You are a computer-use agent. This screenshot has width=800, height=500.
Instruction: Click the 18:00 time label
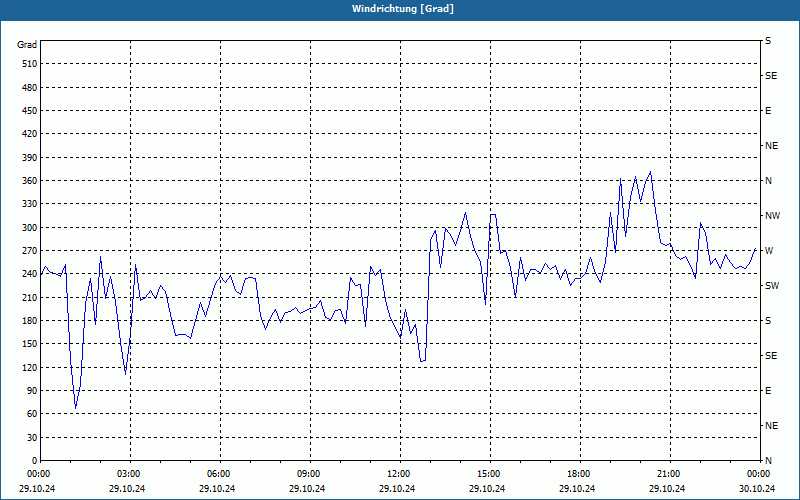[579, 473]
